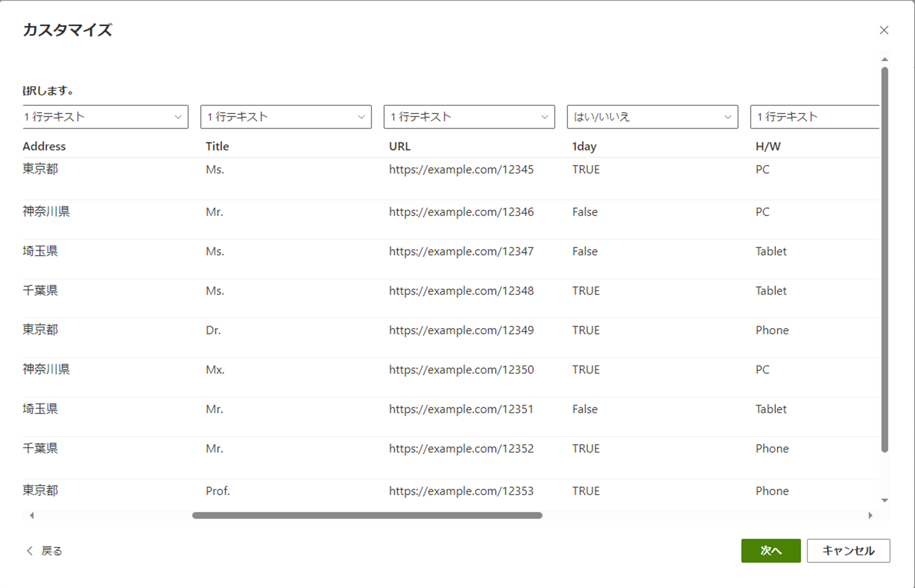The height and width of the screenshot is (588, 915).
Task: Click the Ms. cell in the 12345 row
Action: click(215, 169)
